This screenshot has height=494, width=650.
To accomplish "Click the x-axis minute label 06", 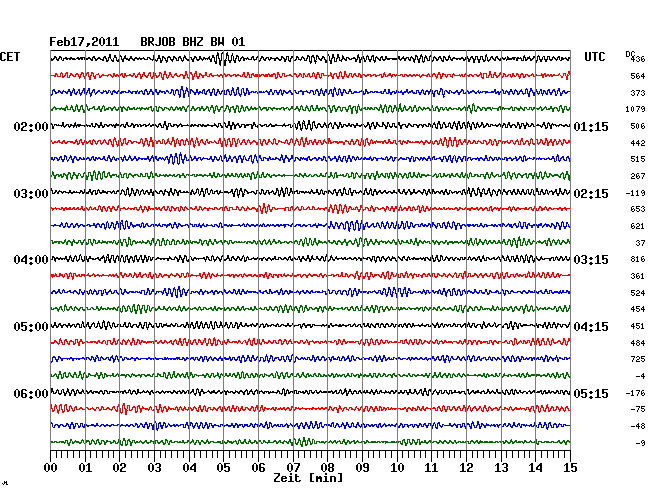I will pos(258,468).
